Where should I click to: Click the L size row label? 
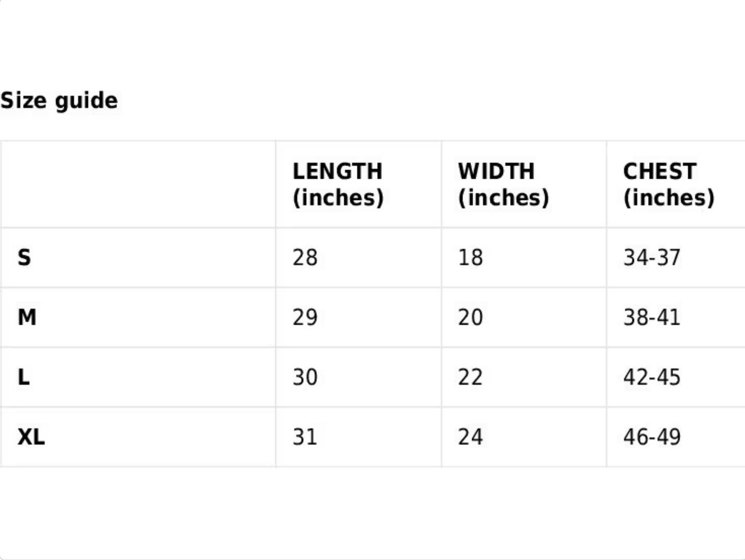tap(24, 377)
